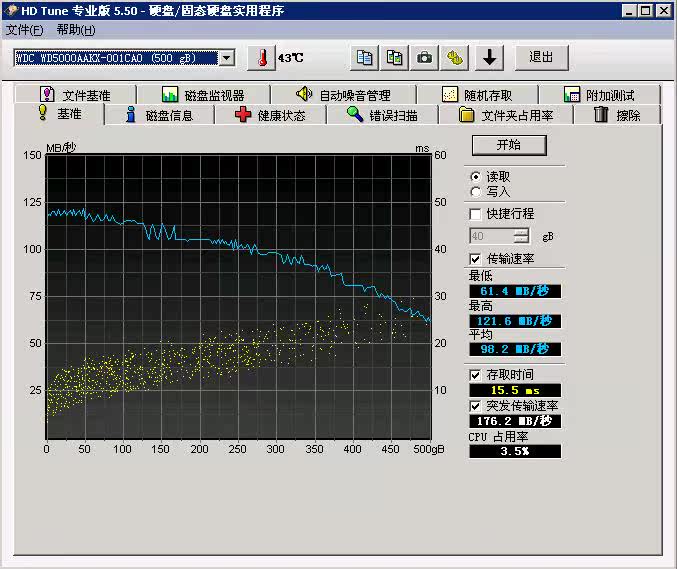The image size is (677, 569).
Task: Click the minimum 61.4 MB/秒 value
Action: 515,291
